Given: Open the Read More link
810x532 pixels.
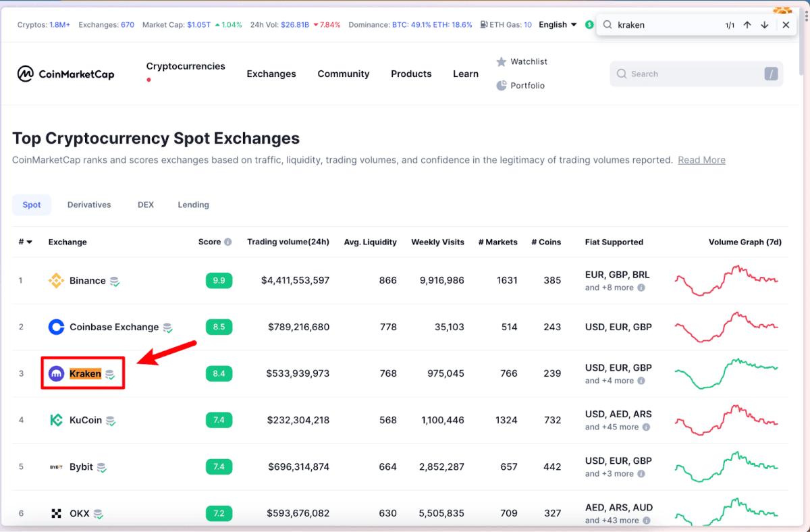Looking at the screenshot, I should tap(701, 160).
